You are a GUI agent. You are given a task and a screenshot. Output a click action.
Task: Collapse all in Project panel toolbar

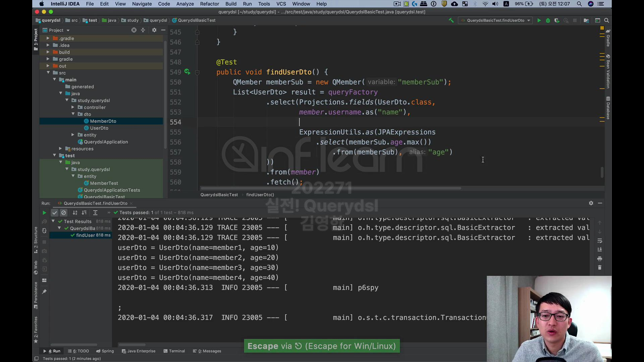pos(143,30)
